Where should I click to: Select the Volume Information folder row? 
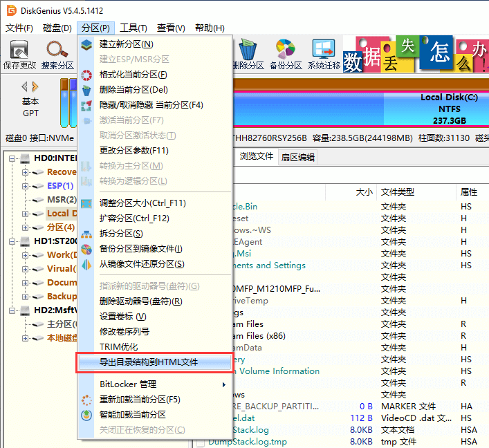click(360, 371)
